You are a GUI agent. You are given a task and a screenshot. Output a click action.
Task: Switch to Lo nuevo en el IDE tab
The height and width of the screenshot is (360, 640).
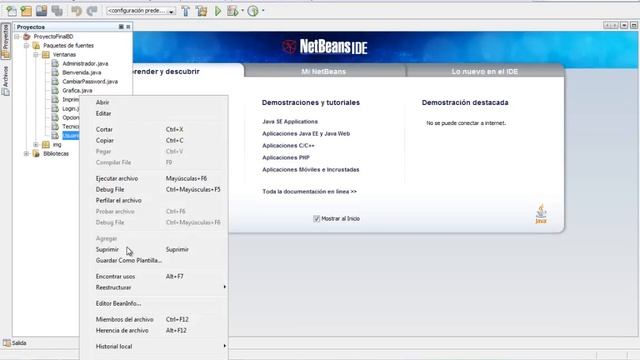[485, 71]
